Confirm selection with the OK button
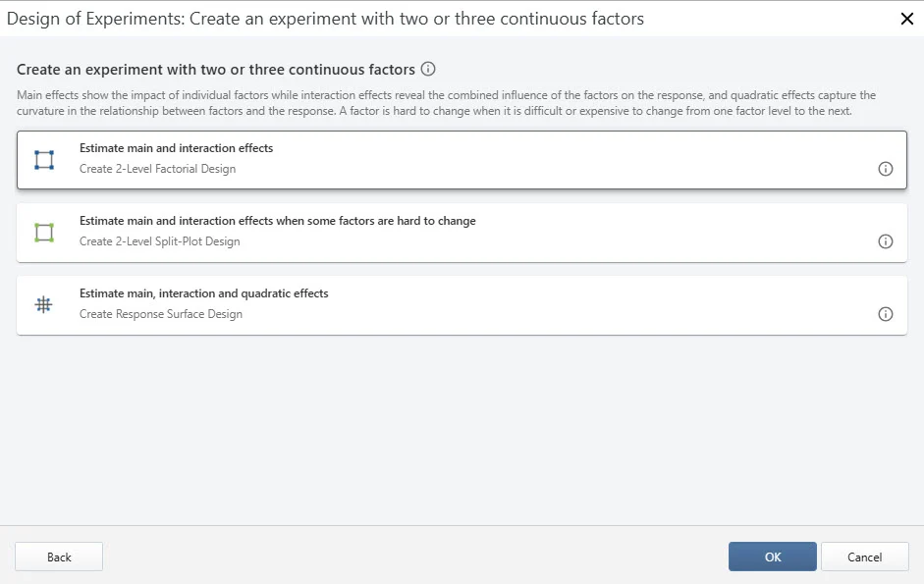This screenshot has width=924, height=584. tap(772, 557)
